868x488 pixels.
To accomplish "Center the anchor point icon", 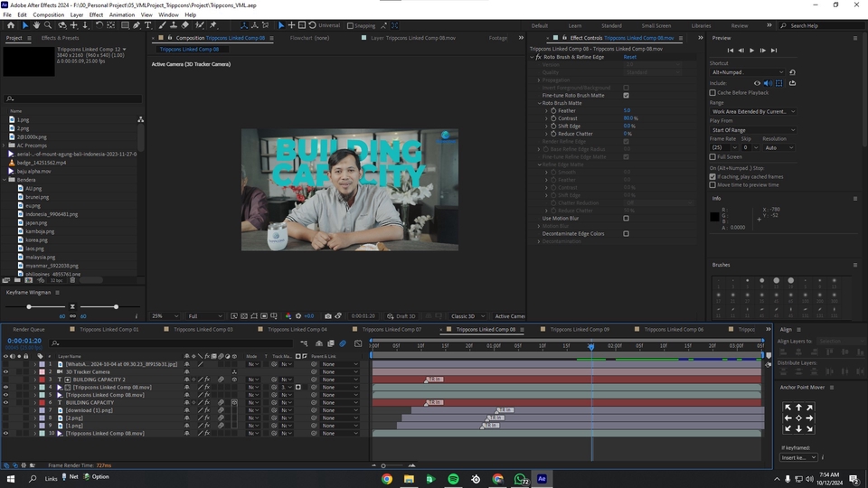I will (x=798, y=418).
